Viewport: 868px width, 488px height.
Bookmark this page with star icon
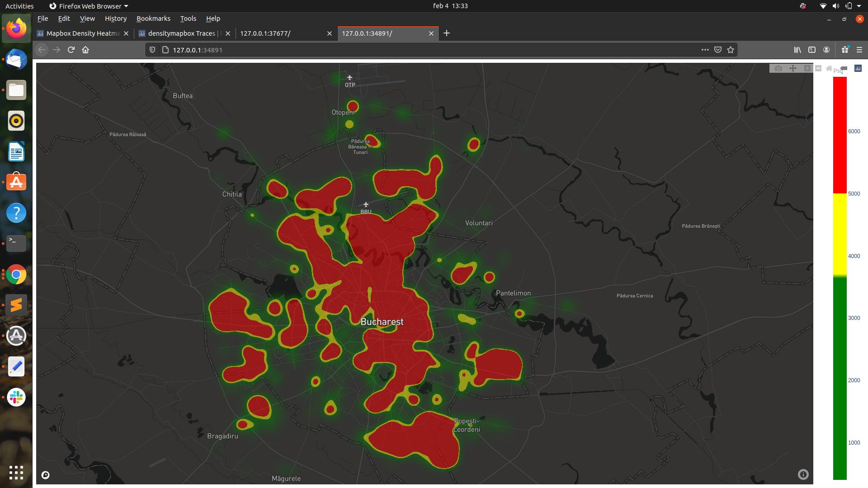click(x=731, y=50)
